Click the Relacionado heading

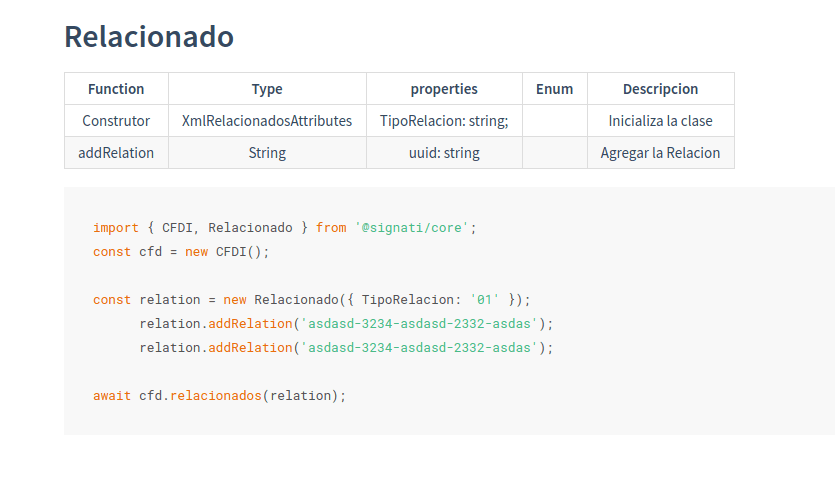tap(149, 37)
